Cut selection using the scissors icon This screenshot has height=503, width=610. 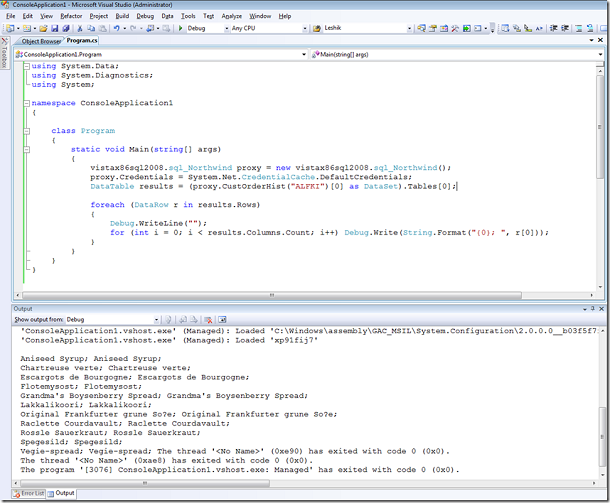click(x=80, y=28)
